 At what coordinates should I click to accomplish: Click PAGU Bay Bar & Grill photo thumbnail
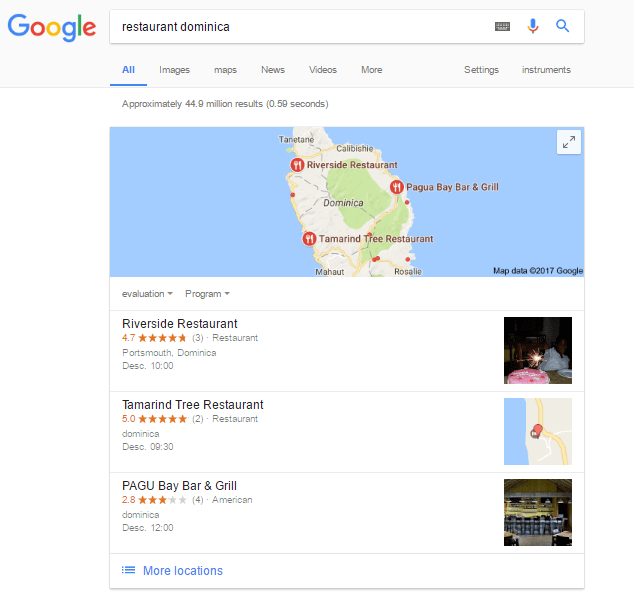[x=538, y=512]
